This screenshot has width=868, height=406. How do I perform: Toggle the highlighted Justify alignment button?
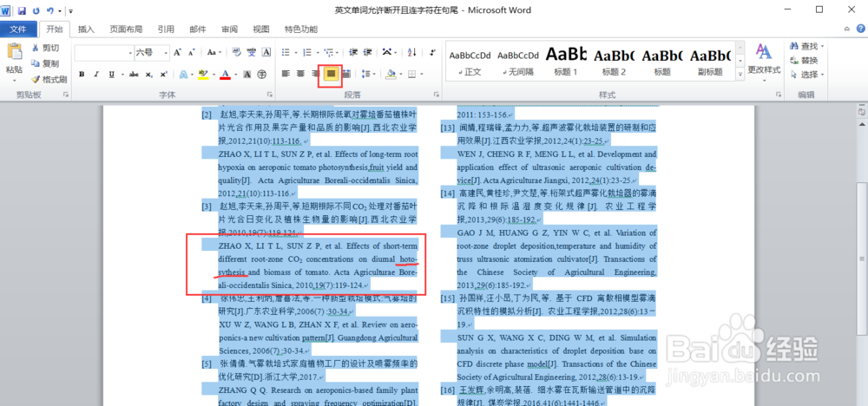pyautogui.click(x=331, y=74)
